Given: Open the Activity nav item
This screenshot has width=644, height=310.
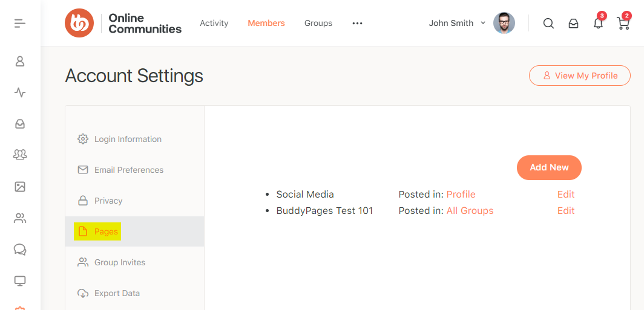Looking at the screenshot, I should click(x=214, y=23).
